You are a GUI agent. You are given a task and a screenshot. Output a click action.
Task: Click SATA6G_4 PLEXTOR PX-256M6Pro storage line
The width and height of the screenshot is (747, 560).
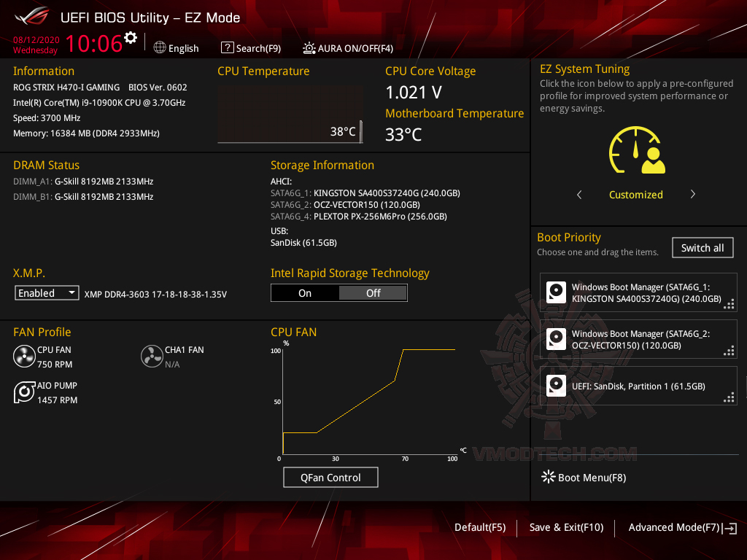[359, 216]
